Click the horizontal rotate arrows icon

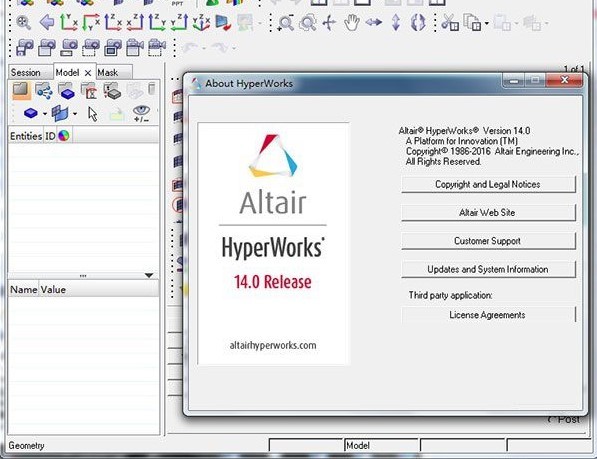(374, 23)
